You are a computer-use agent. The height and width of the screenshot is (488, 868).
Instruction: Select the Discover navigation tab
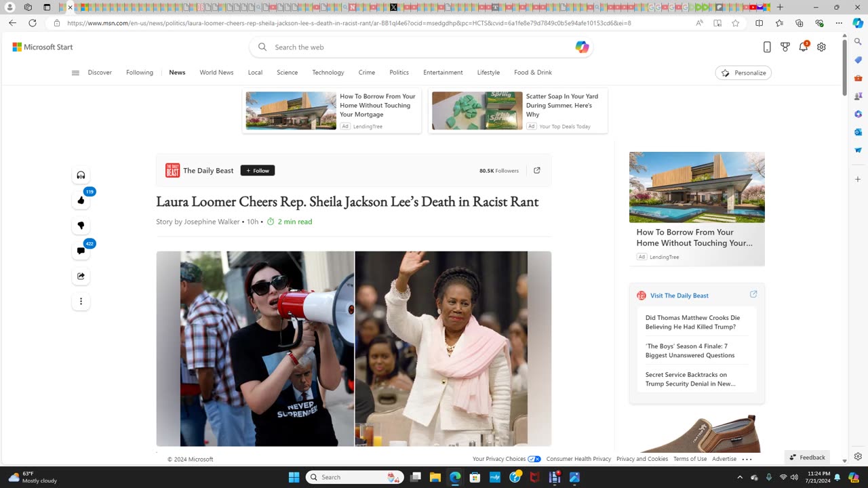pyautogui.click(x=100, y=73)
